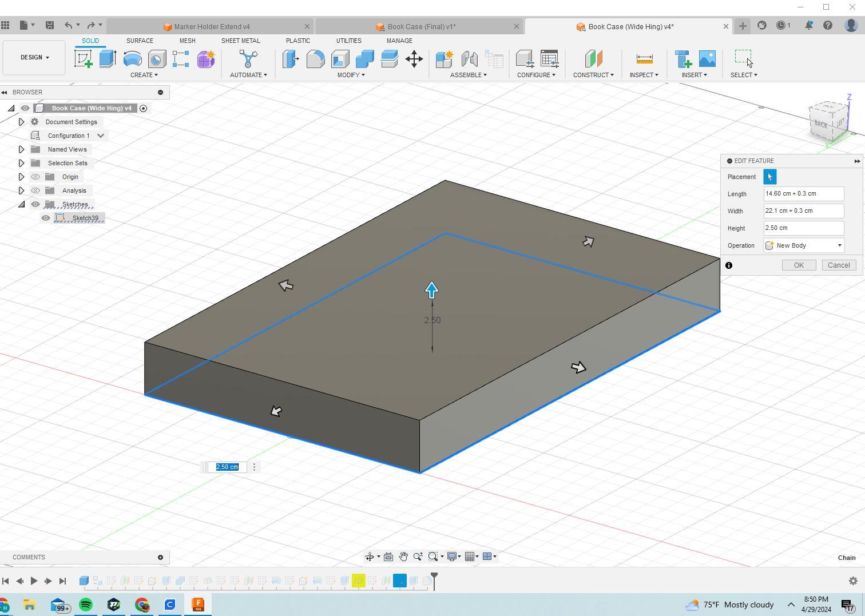Viewport: 865px width, 616px height.
Task: Select the Combine tool
Action: tap(364, 59)
